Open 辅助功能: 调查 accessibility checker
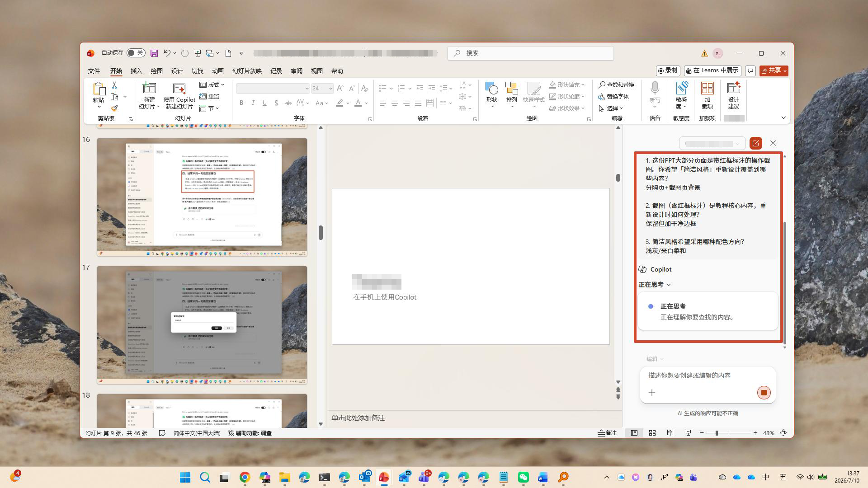 (250, 433)
